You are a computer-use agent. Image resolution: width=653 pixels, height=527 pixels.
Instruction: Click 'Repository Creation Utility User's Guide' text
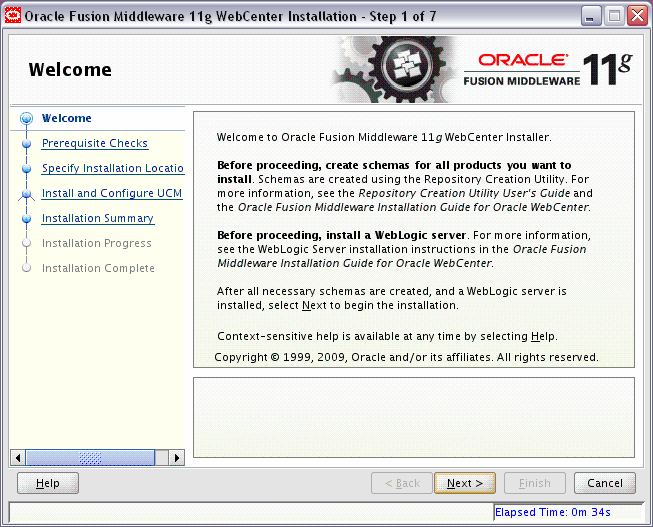pos(464,193)
